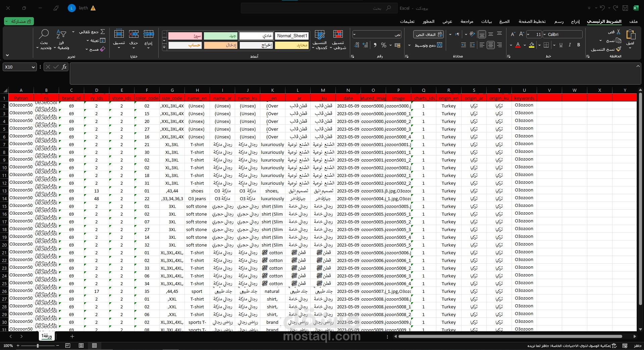Add a new sheet with the plus button
The height and width of the screenshot is (350, 644).
pos(72,336)
